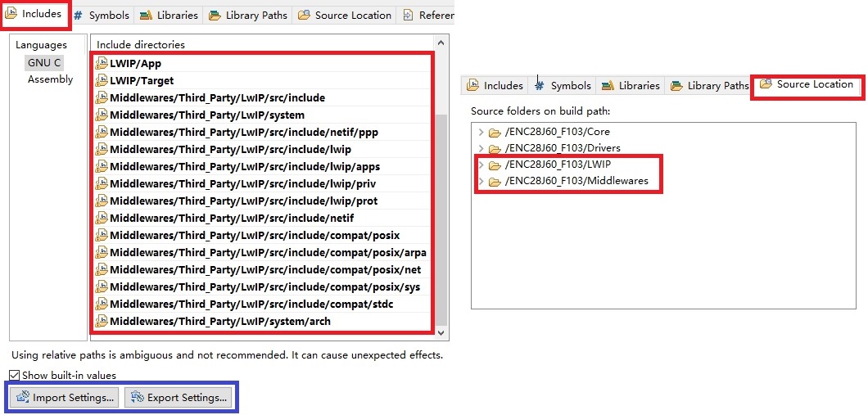The width and height of the screenshot is (868, 415).
Task: Expand /ENC28J60_F103/LWIP source folder
Action: tap(481, 165)
